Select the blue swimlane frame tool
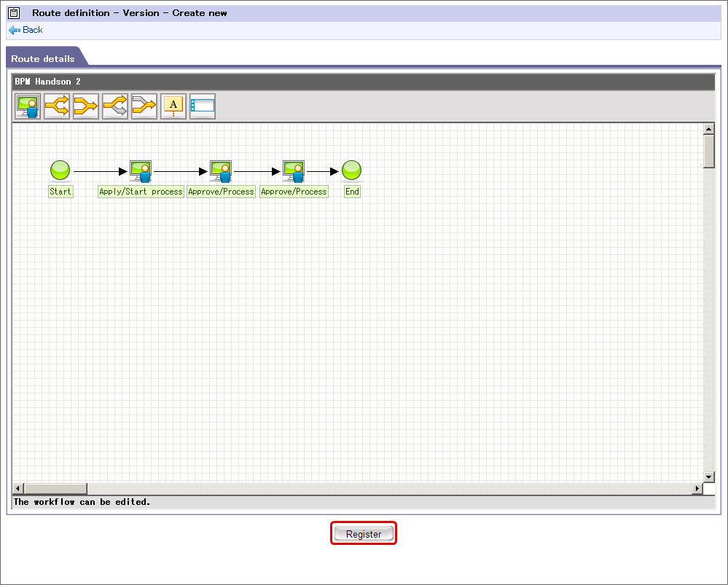 (203, 106)
